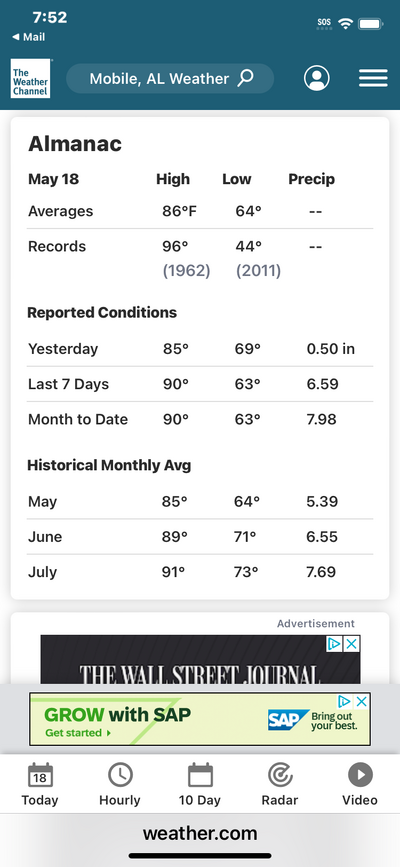The image size is (400, 867).
Task: Close the Wall Street Journal ad
Action: 352,644
